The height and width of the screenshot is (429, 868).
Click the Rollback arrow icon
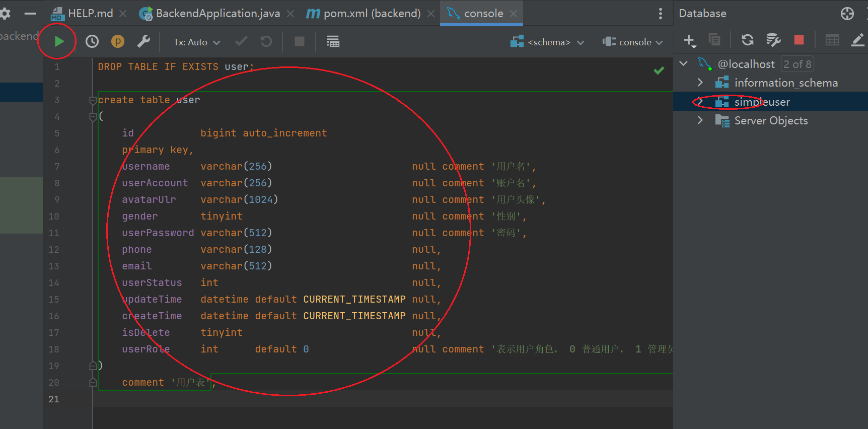pyautogui.click(x=266, y=41)
